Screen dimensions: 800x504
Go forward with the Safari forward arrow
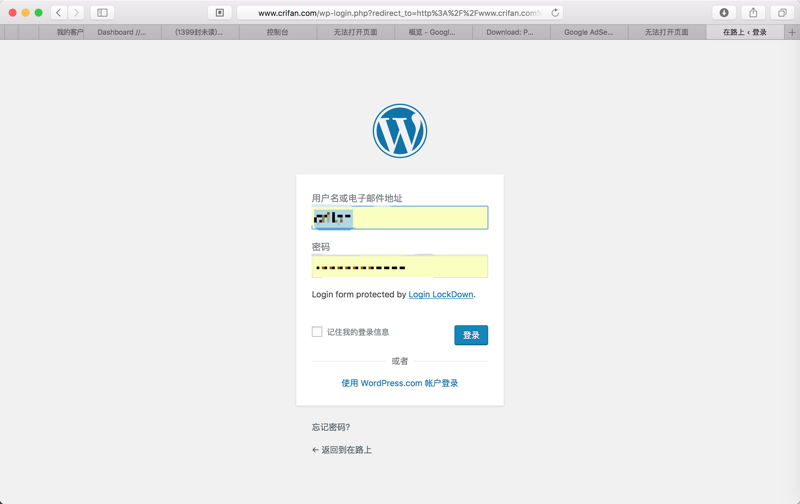[x=76, y=12]
